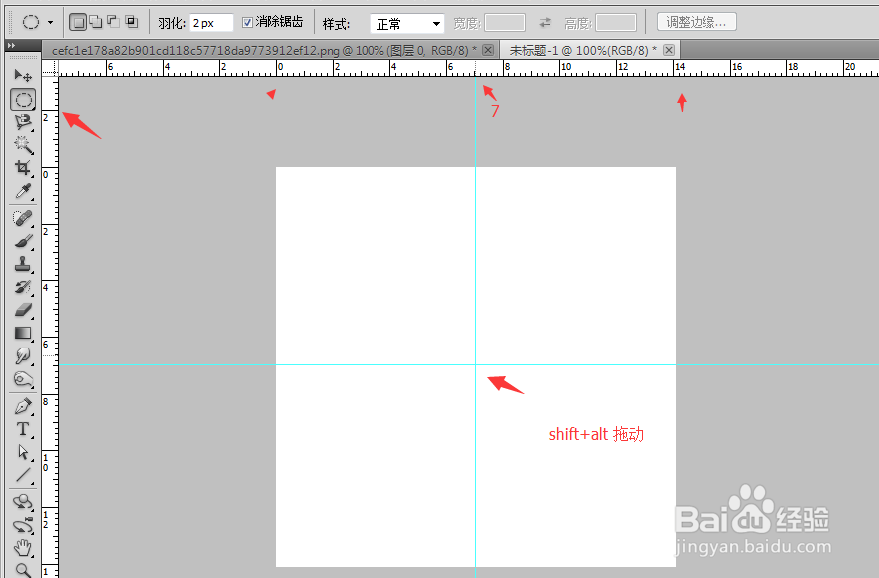Select the Type tool
879x578 pixels.
(23, 429)
